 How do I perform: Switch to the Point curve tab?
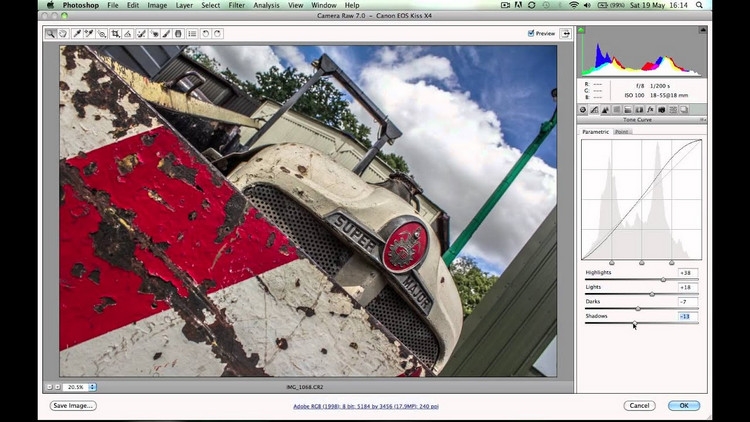click(x=622, y=132)
